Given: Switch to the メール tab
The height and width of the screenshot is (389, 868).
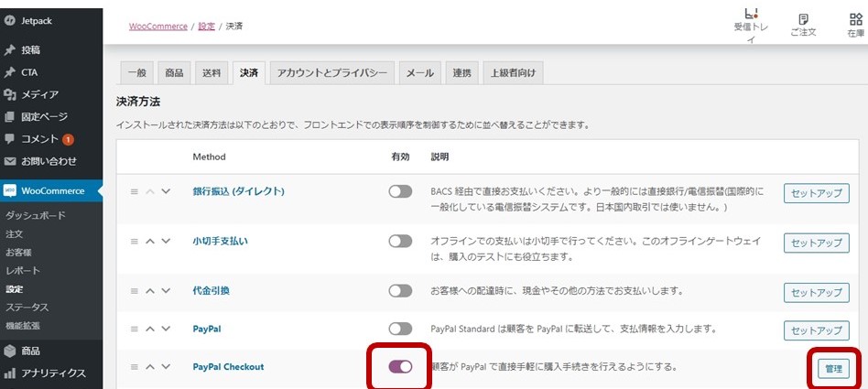Looking at the screenshot, I should (x=420, y=73).
